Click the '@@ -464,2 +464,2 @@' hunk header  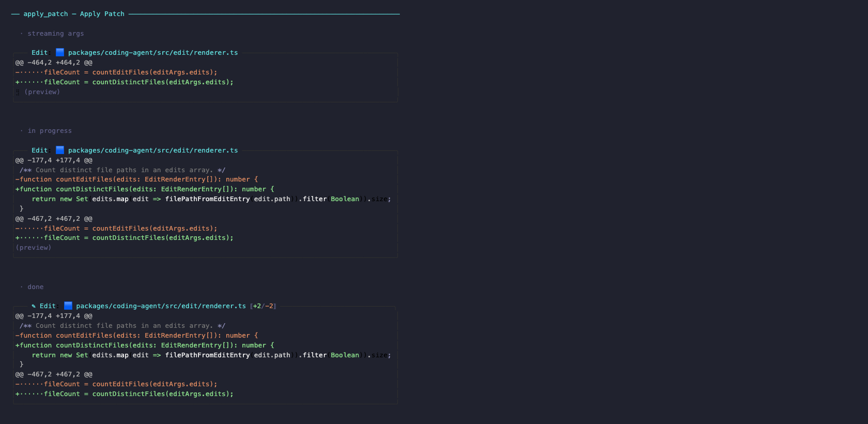pyautogui.click(x=54, y=63)
